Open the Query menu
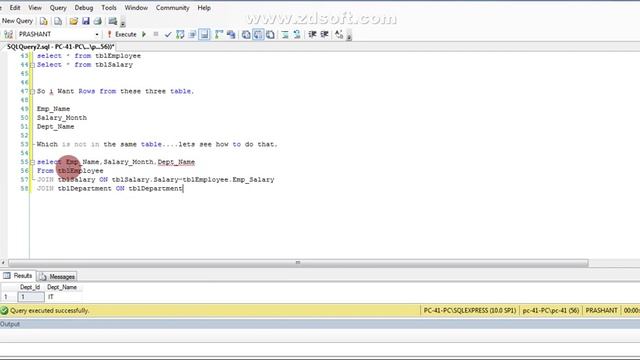This screenshot has height=360, width=640. pos(58,8)
